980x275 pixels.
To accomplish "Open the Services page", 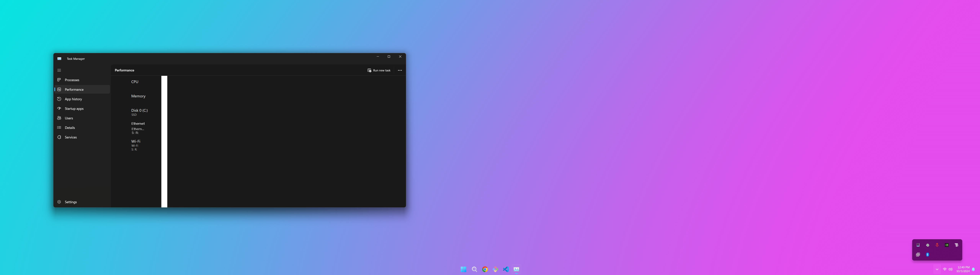I will click(x=70, y=137).
